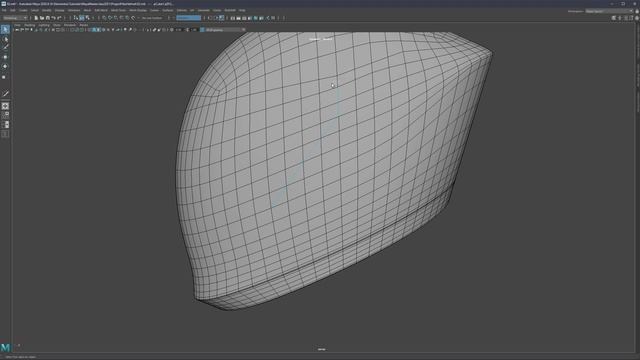Screen dimensions: 640x360
Task: Open the sRGB gamma view transform dropdown
Action: click(225, 30)
